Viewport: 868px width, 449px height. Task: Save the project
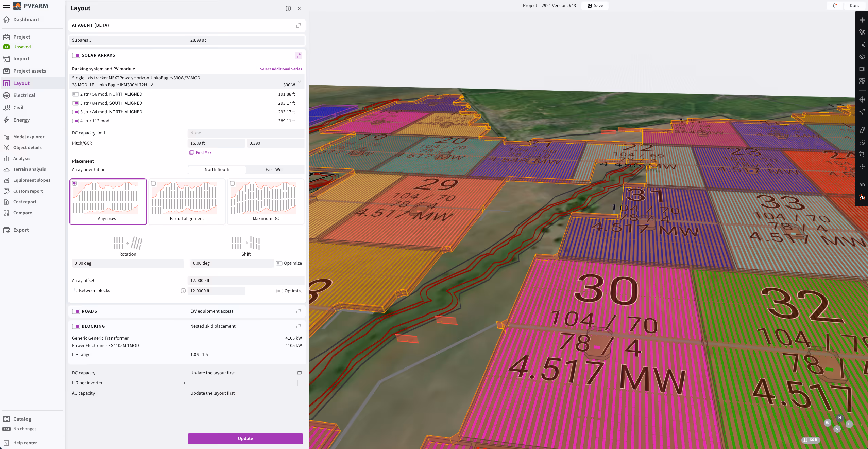click(x=595, y=6)
